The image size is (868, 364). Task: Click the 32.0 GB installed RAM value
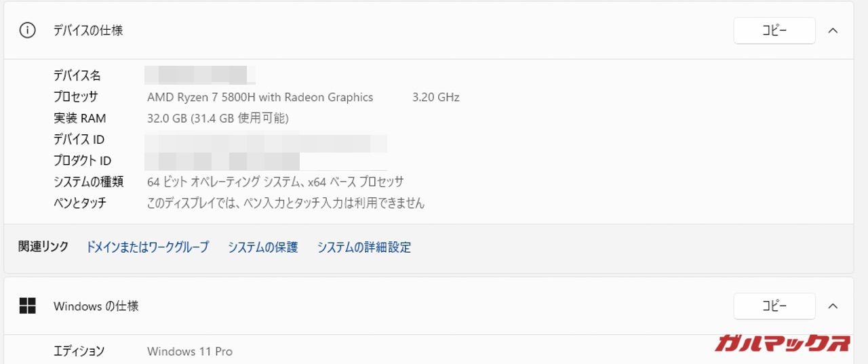click(218, 119)
